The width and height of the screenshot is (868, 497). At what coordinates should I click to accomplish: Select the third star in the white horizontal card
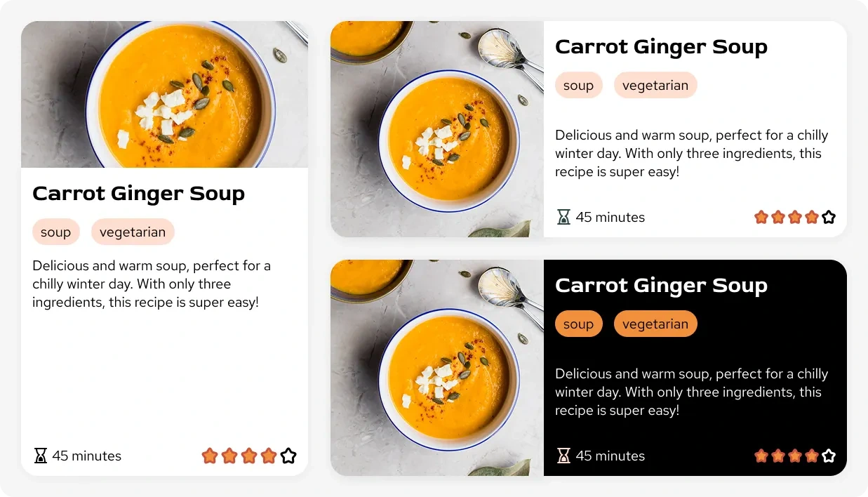[795, 217]
